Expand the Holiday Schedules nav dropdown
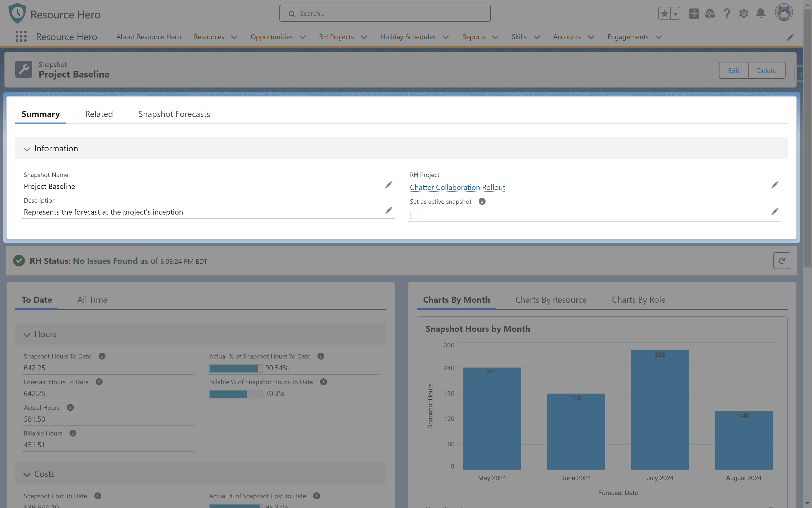Image resolution: width=812 pixels, height=508 pixels. 446,37
